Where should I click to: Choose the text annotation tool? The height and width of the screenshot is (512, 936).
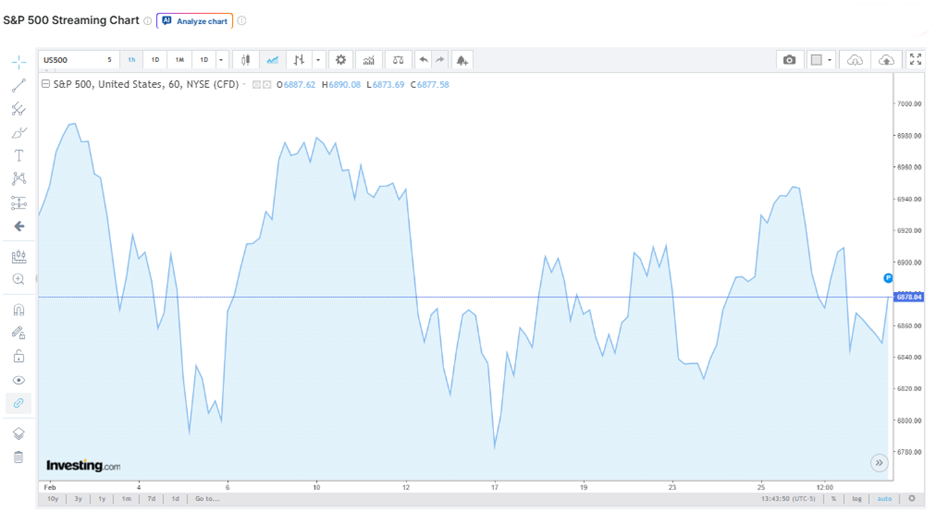click(18, 156)
